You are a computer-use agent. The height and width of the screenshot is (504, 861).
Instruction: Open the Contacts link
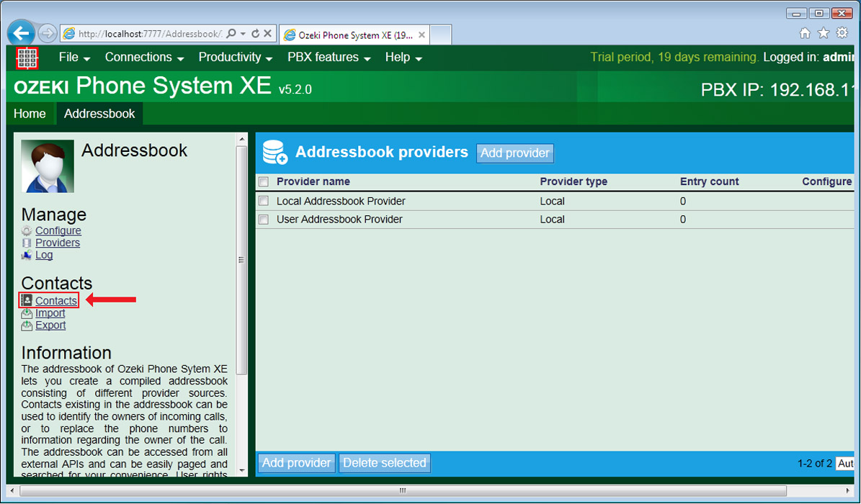tap(56, 301)
